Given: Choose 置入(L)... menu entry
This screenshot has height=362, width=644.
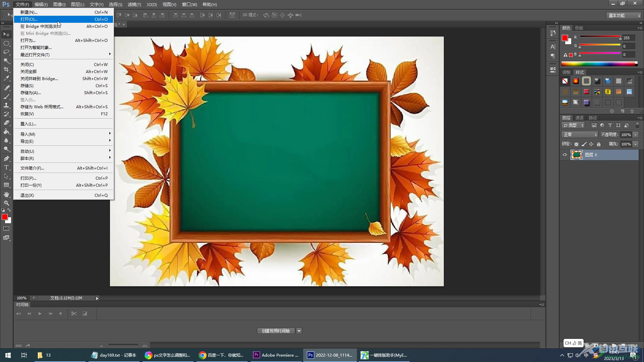Looking at the screenshot, I should [x=64, y=124].
